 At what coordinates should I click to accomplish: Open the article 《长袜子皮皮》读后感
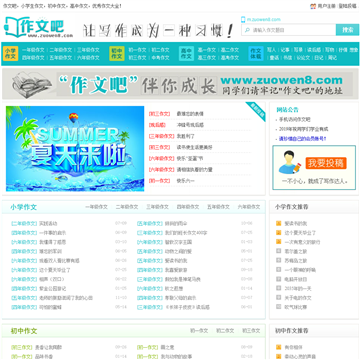click(187, 307)
